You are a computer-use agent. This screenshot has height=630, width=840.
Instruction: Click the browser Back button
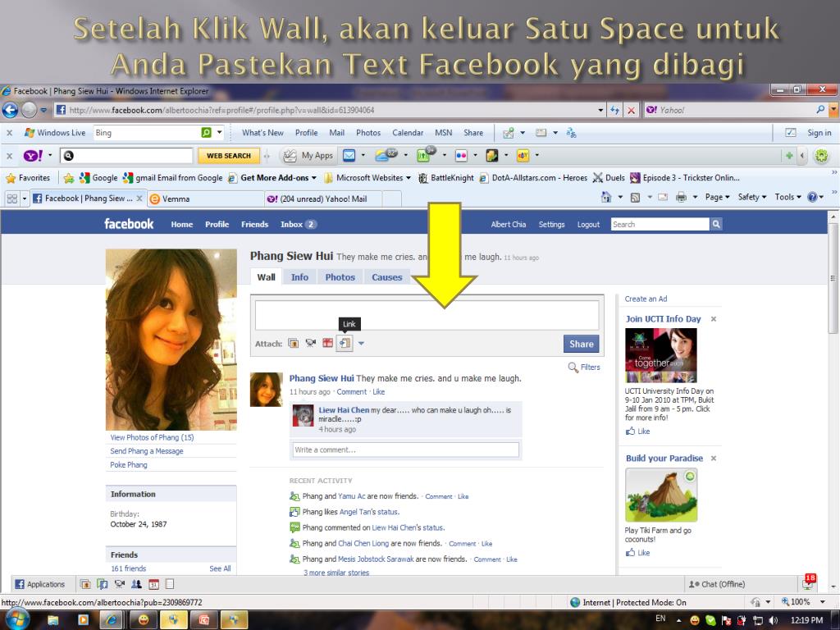(10, 110)
